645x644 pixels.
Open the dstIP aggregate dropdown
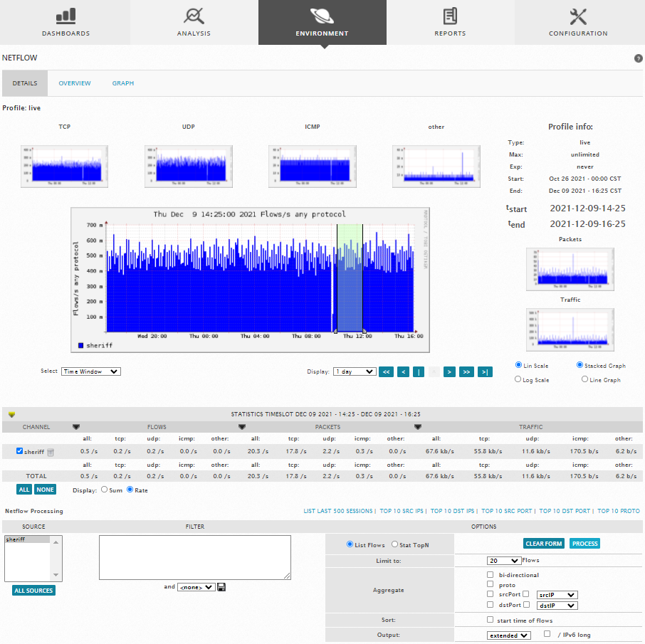pos(557,606)
